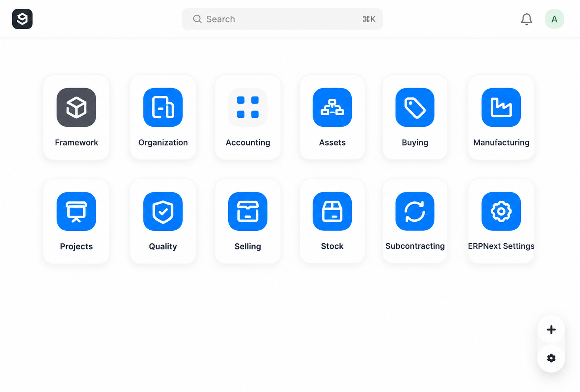
Task: Open the Organization module icon
Action: click(163, 107)
